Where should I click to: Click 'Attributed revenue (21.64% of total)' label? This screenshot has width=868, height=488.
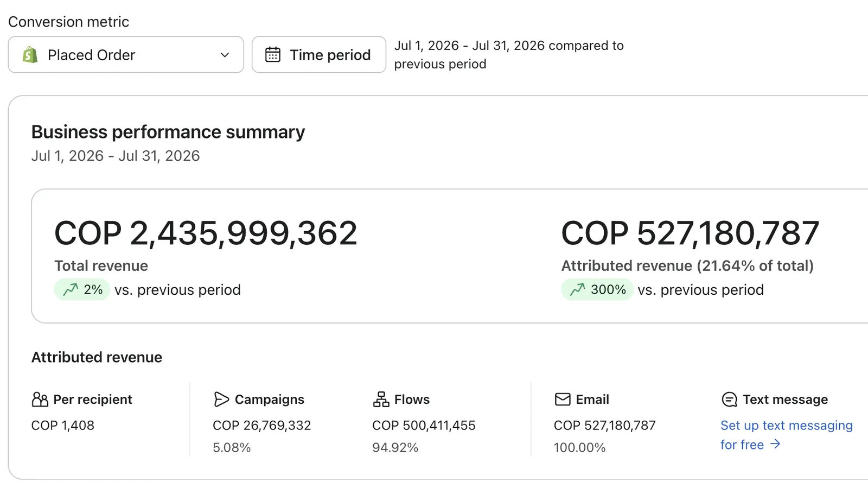[x=687, y=265]
